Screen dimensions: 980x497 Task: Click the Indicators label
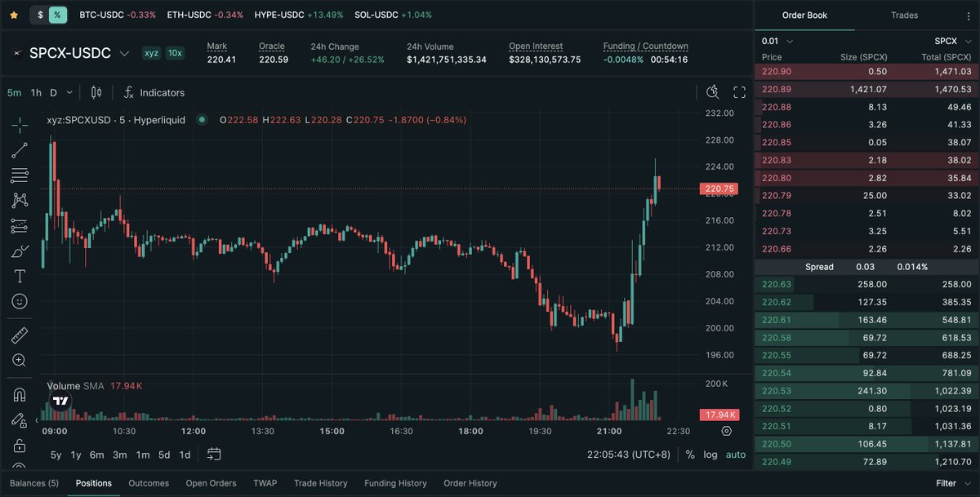(x=162, y=92)
